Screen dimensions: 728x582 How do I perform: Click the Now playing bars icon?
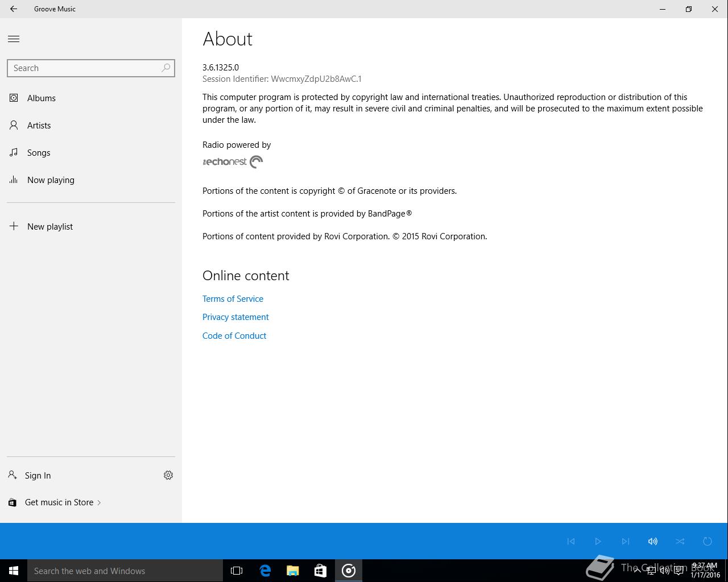pyautogui.click(x=14, y=180)
